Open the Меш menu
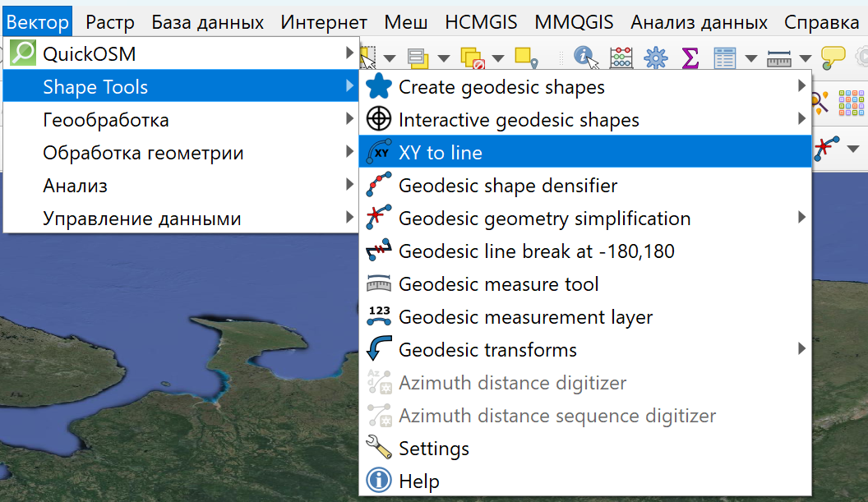868x502 pixels. pos(406,22)
